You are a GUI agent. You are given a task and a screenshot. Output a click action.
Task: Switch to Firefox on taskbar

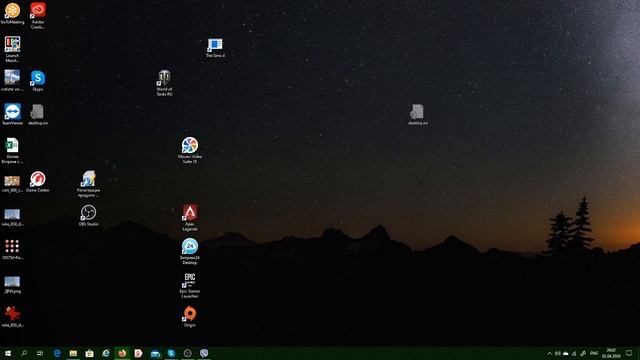click(122, 353)
